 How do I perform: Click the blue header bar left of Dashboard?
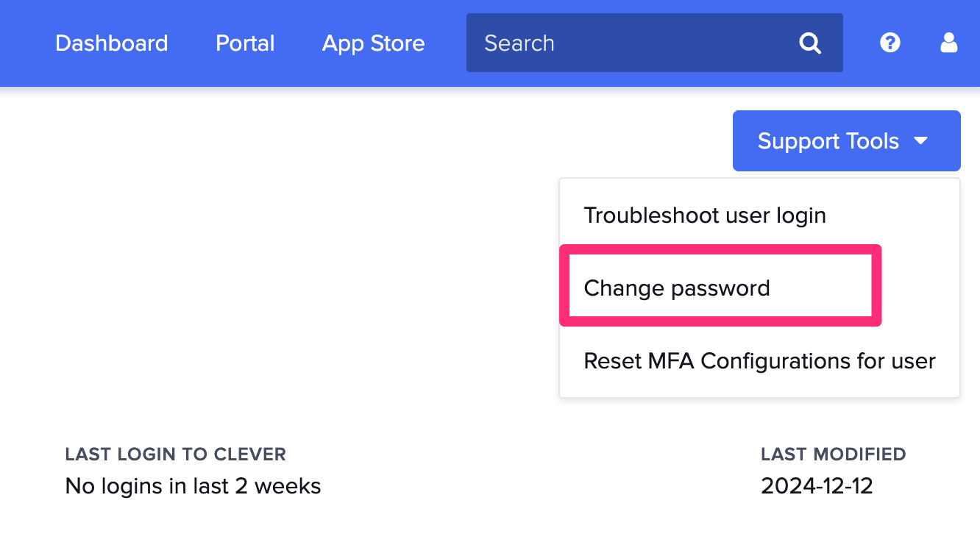pyautogui.click(x=26, y=43)
